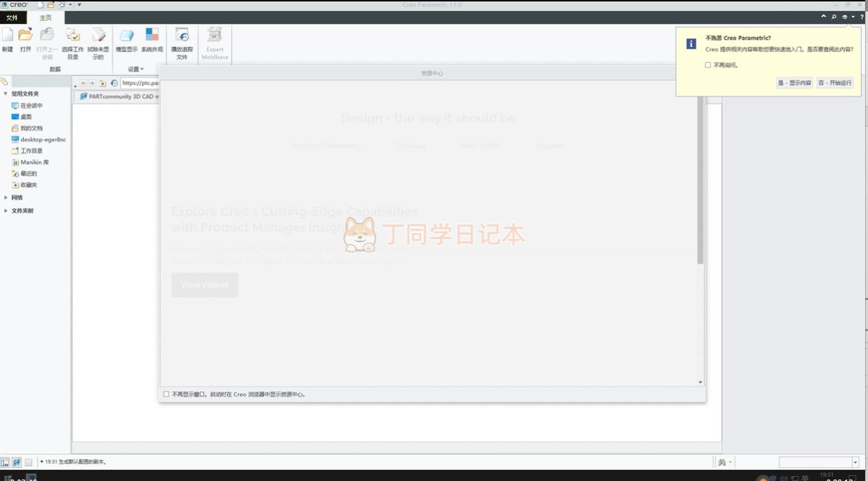
Task: Open 模型显示 settings
Action: [x=126, y=40]
